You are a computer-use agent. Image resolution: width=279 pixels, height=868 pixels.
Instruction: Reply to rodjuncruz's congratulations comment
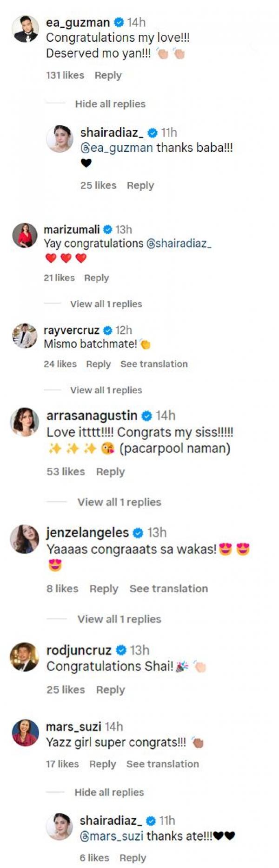110,690
